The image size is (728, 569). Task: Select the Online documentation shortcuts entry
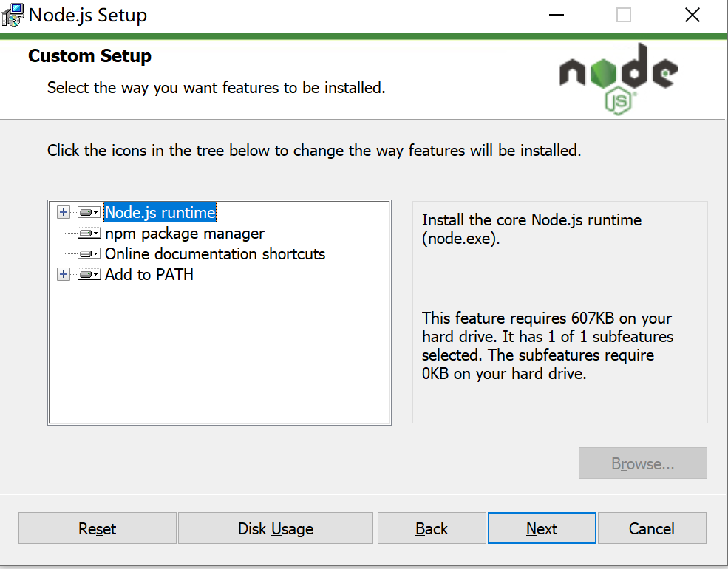[x=214, y=253]
